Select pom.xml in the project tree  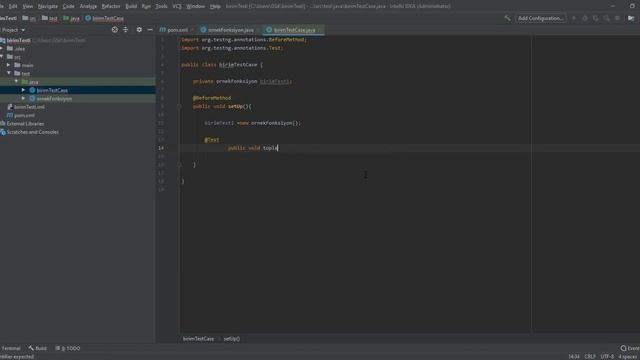[24, 115]
